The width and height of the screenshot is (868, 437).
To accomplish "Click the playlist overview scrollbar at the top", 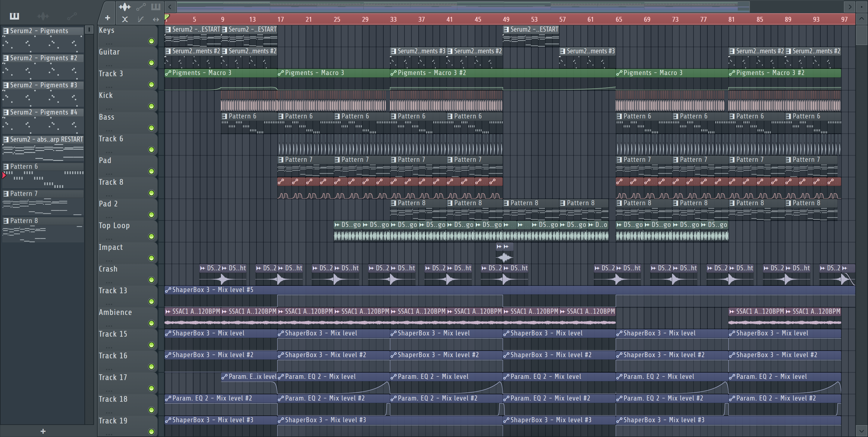I will click(463, 6).
